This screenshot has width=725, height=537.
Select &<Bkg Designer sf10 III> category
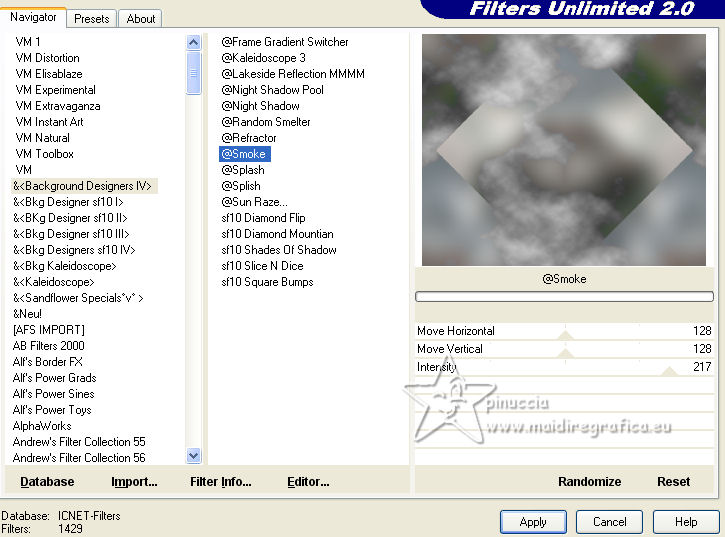[x=71, y=234]
